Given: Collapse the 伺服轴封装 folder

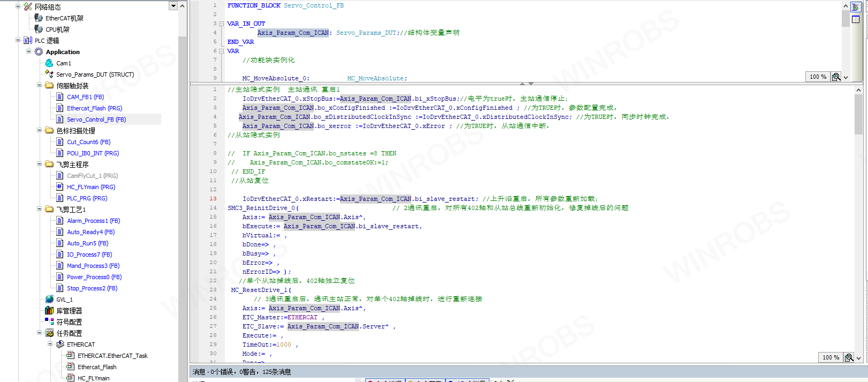Looking at the screenshot, I should (x=39, y=85).
